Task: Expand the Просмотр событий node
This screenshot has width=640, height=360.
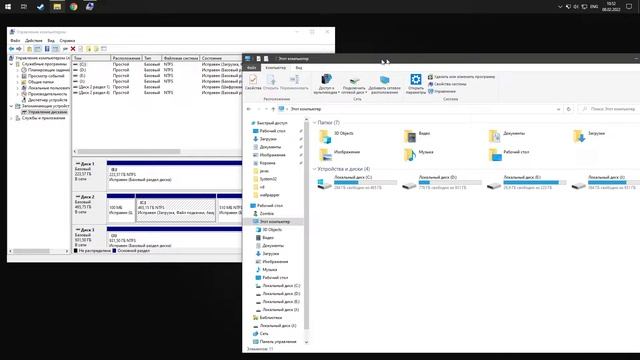Action: coord(18,76)
